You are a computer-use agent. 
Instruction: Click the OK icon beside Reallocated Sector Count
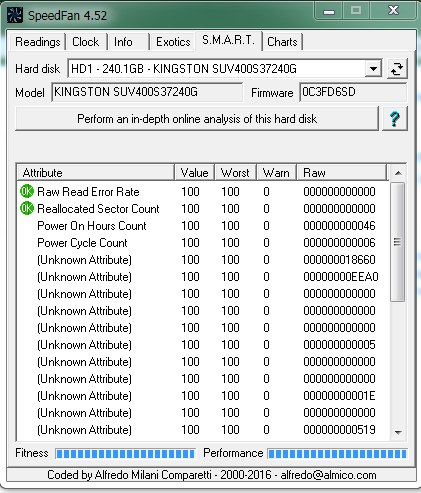point(27,208)
